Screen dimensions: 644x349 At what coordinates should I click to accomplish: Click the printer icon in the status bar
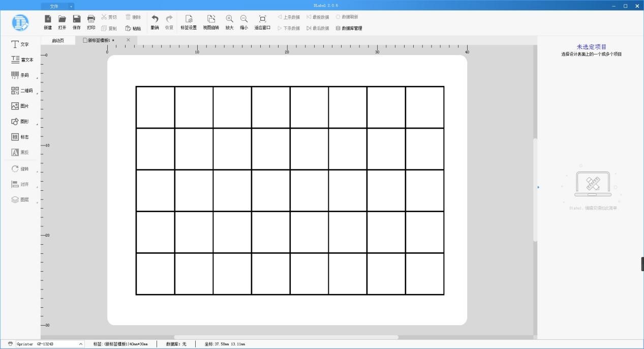tap(10, 344)
